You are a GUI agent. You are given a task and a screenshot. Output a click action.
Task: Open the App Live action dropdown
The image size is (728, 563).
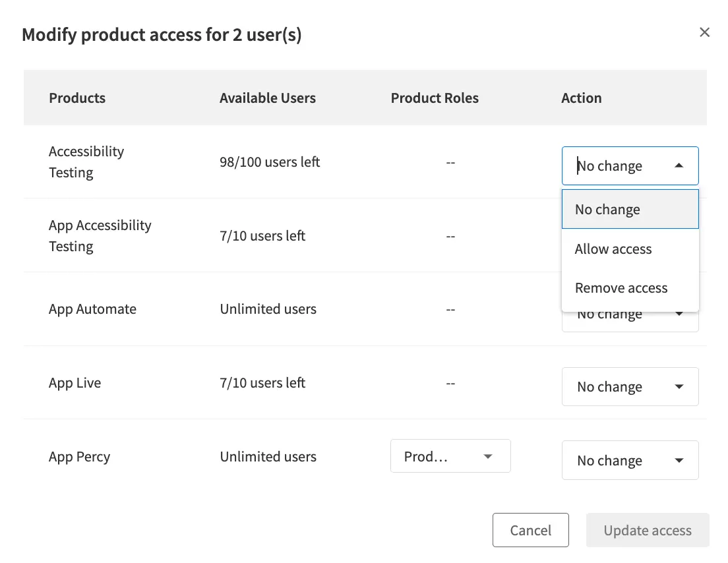click(x=629, y=386)
